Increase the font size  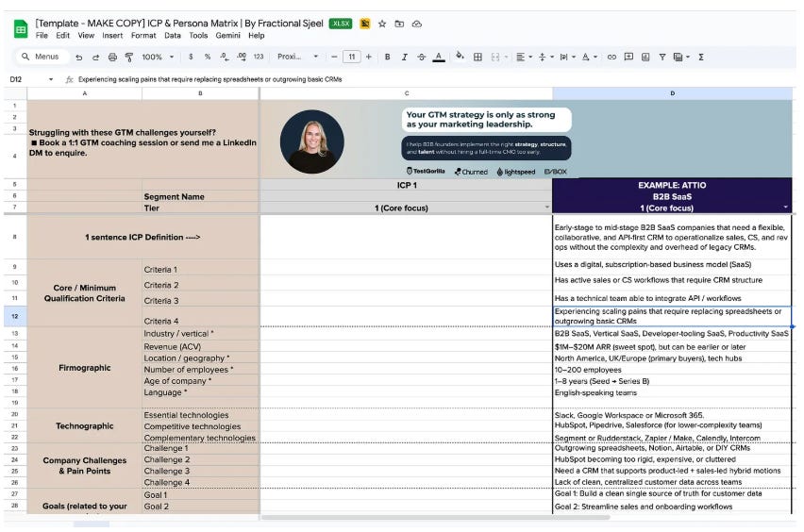pos(369,57)
